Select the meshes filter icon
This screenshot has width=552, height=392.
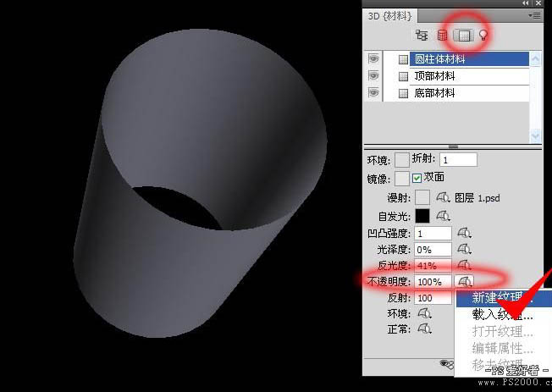coord(442,36)
